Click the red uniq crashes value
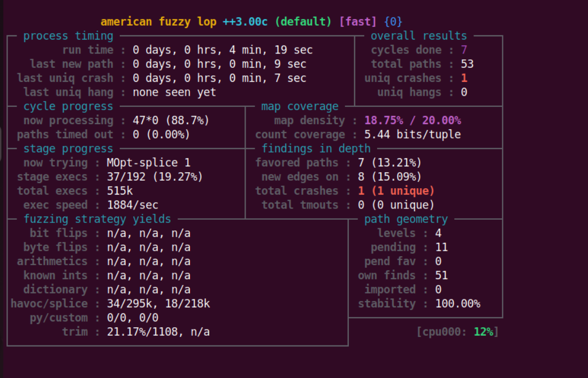588x378 pixels. click(x=464, y=78)
